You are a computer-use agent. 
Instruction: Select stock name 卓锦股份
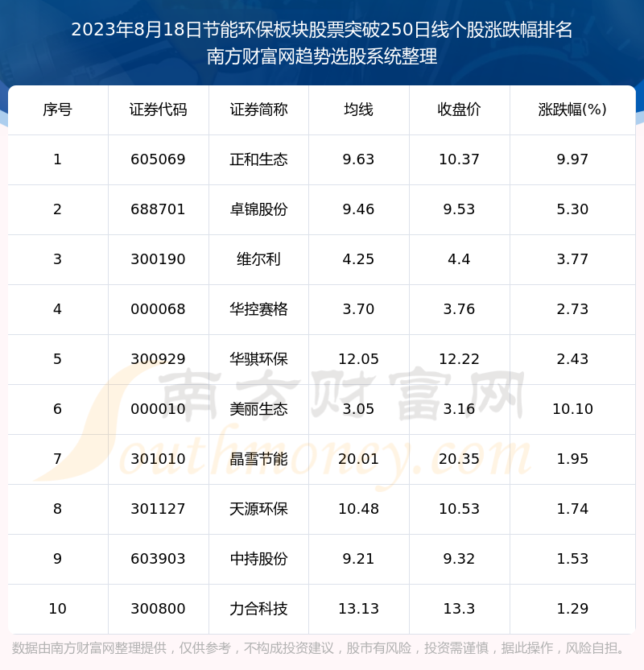pos(258,209)
